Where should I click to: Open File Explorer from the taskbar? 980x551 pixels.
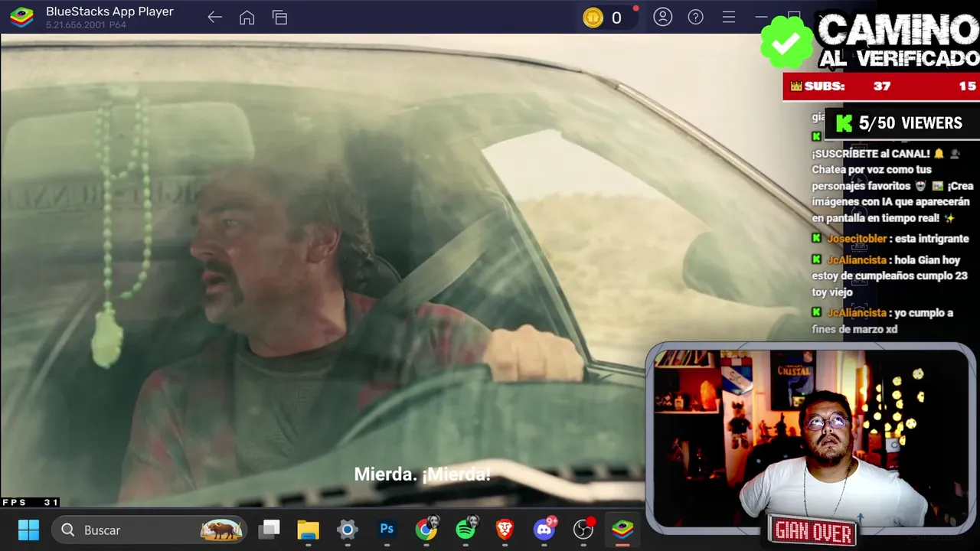308,530
